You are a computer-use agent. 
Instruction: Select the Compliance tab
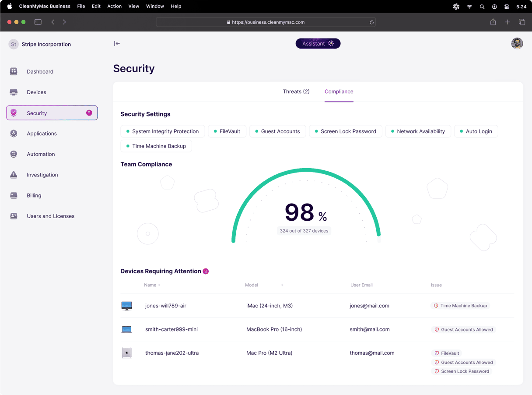pyautogui.click(x=339, y=92)
